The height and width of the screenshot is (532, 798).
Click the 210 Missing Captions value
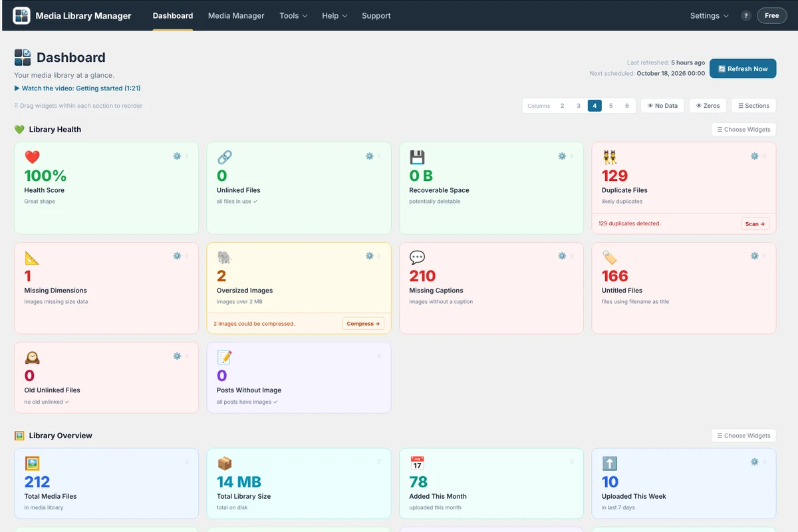point(422,276)
